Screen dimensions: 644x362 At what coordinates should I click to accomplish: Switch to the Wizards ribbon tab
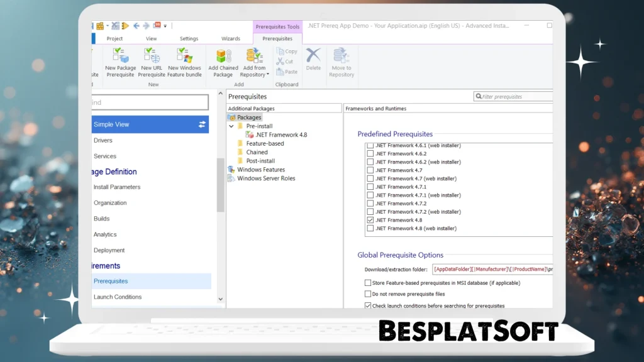pos(230,39)
